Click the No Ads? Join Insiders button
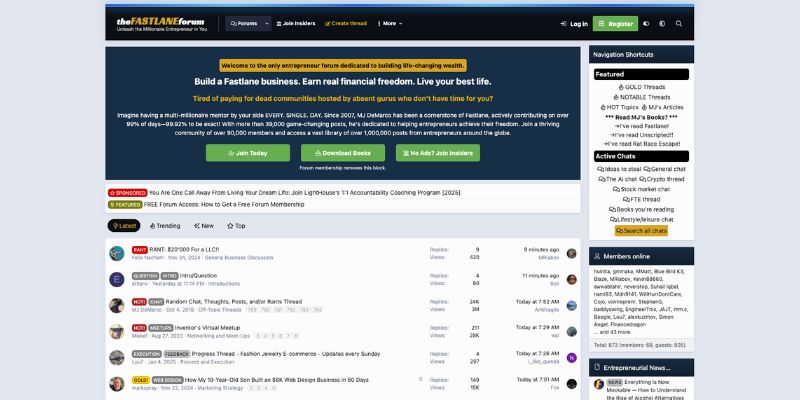Screen dimensions: 800x400 click(x=438, y=153)
